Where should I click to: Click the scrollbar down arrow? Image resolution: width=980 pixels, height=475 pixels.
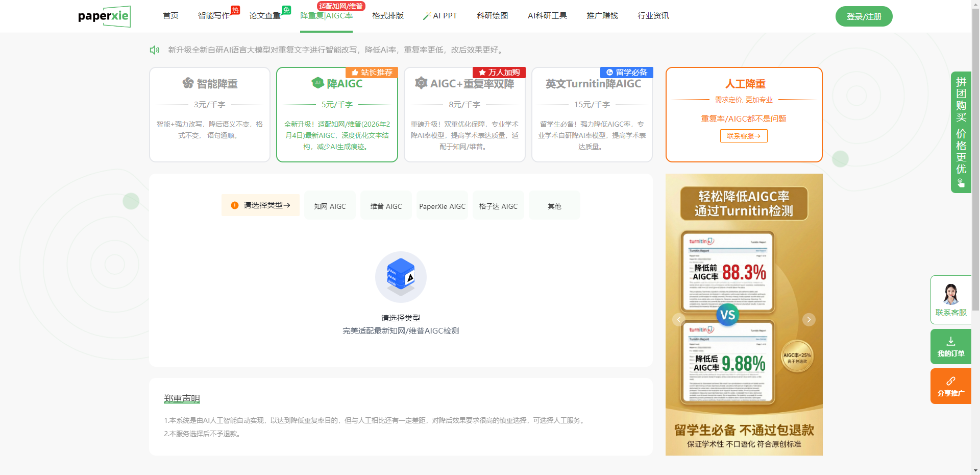click(975, 470)
